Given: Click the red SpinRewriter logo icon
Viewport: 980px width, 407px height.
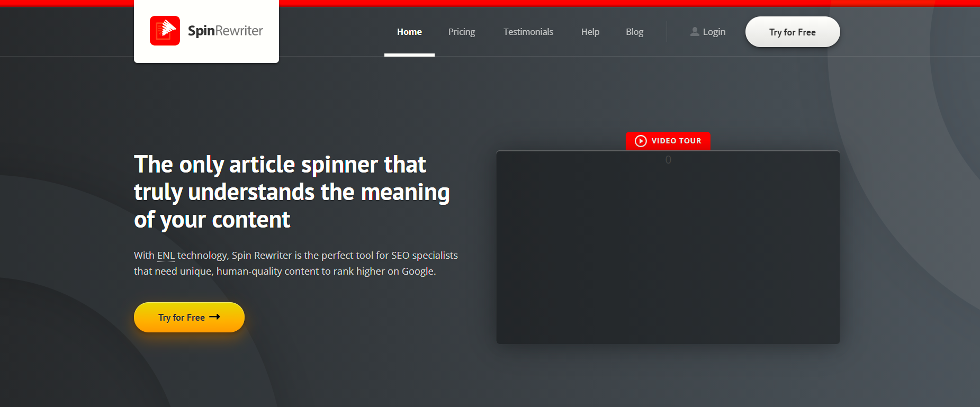Looking at the screenshot, I should click(165, 31).
